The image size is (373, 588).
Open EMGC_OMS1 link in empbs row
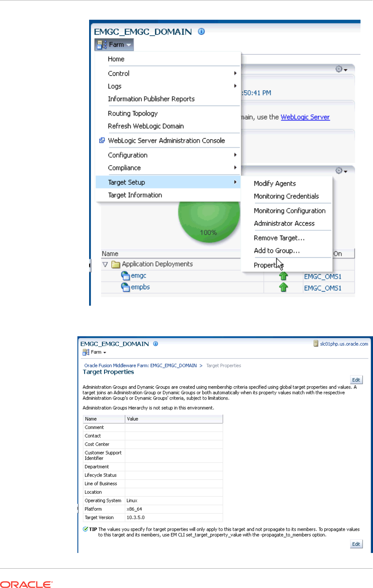[323, 288]
